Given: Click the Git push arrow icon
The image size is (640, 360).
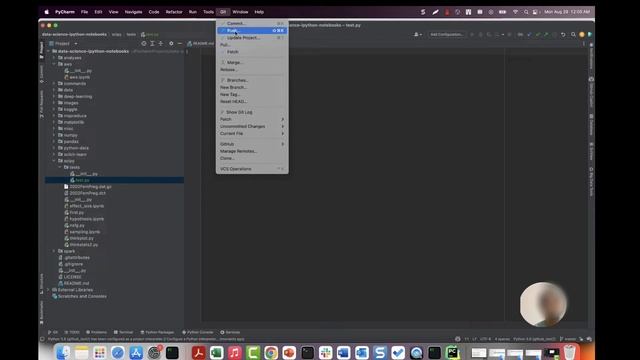Looking at the screenshot, I should [x=546, y=34].
